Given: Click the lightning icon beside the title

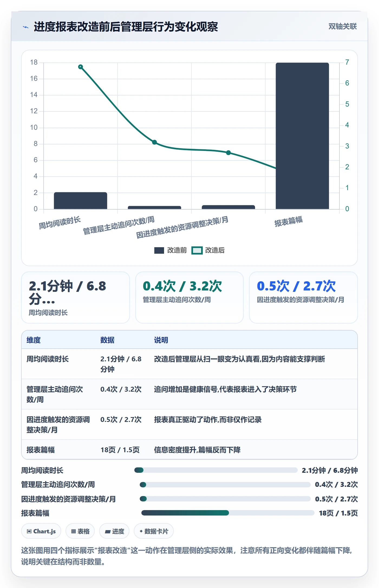Looking at the screenshot, I should pyautogui.click(x=26, y=27).
